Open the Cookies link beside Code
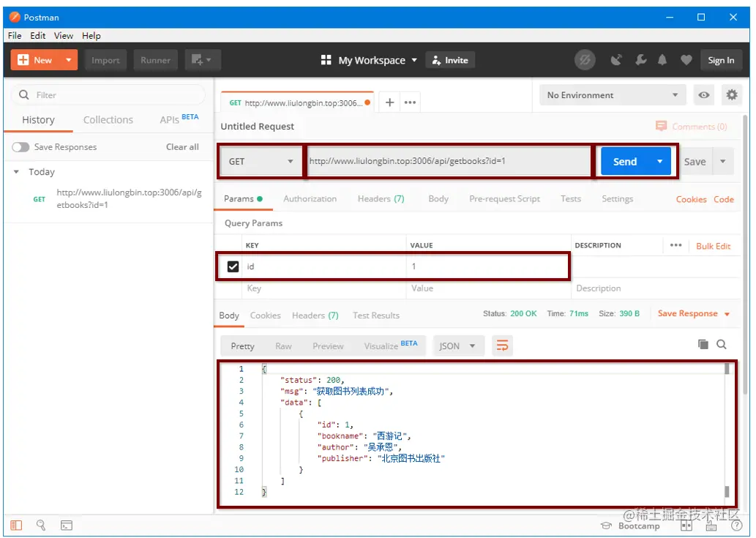This screenshot has height=538, width=756. tap(691, 199)
